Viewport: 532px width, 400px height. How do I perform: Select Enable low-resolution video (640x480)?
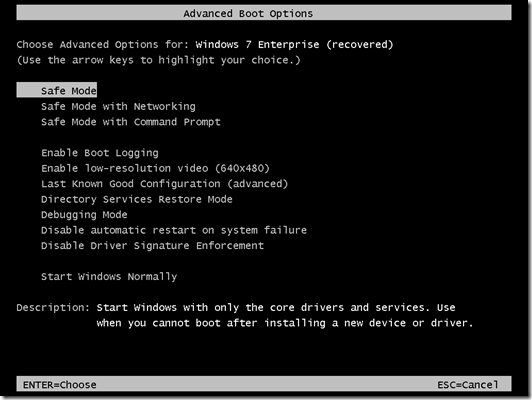(x=155, y=168)
